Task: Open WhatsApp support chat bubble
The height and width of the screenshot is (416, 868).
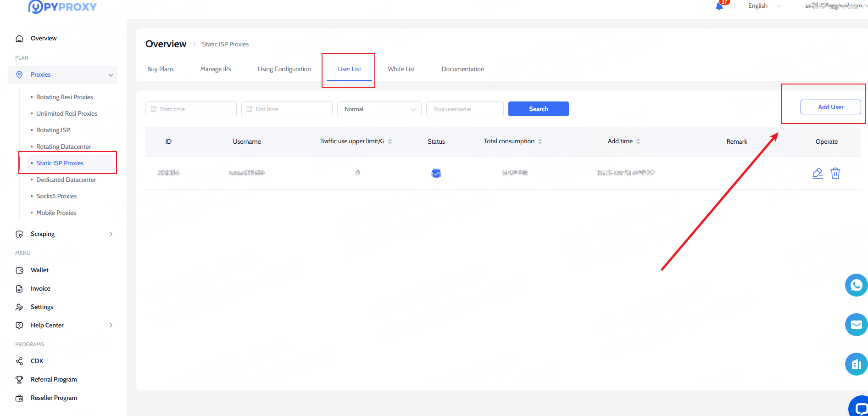Action: tap(856, 285)
